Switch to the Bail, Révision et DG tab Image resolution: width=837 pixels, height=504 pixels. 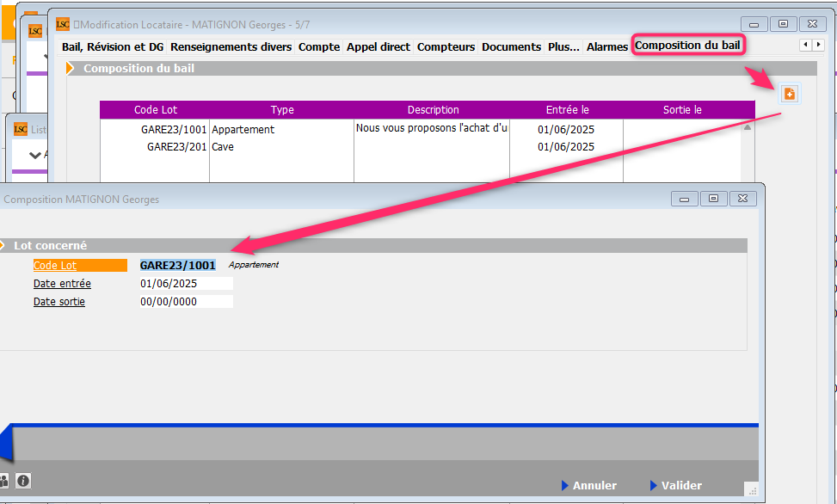click(x=113, y=47)
